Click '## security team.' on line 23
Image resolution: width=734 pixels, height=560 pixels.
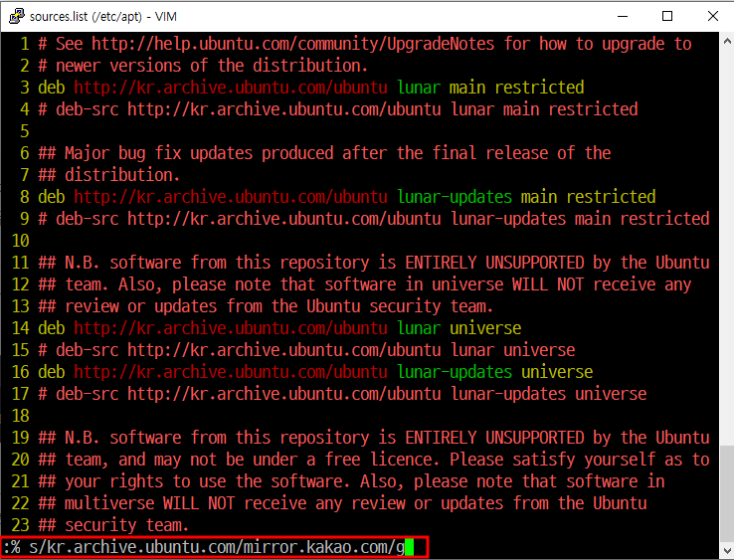coord(113,525)
